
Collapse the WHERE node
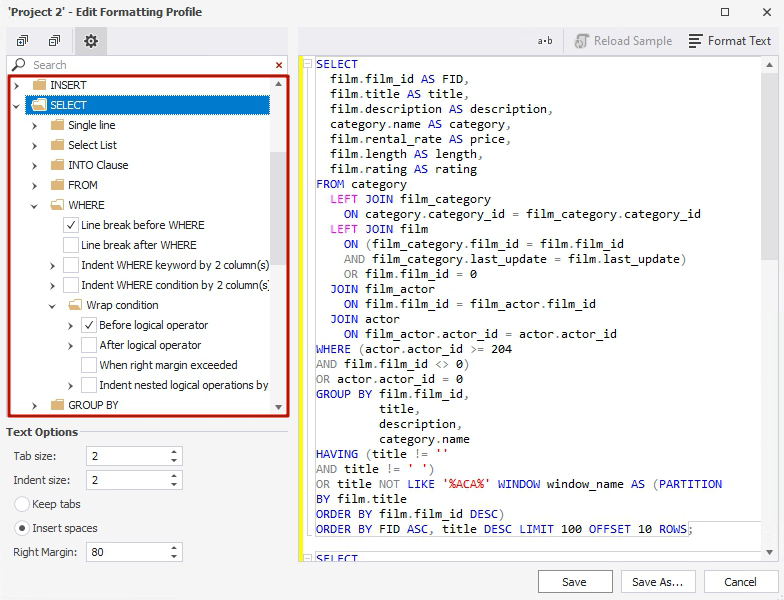[34, 206]
